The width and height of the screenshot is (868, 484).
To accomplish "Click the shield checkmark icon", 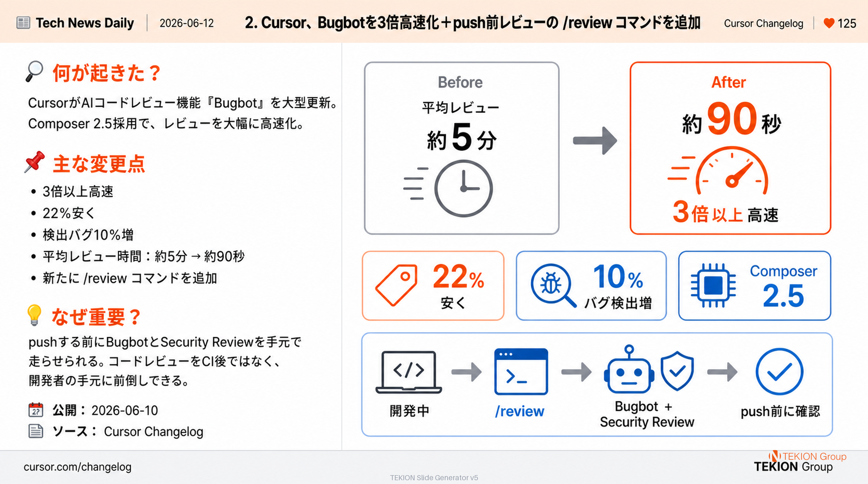I will (677, 371).
